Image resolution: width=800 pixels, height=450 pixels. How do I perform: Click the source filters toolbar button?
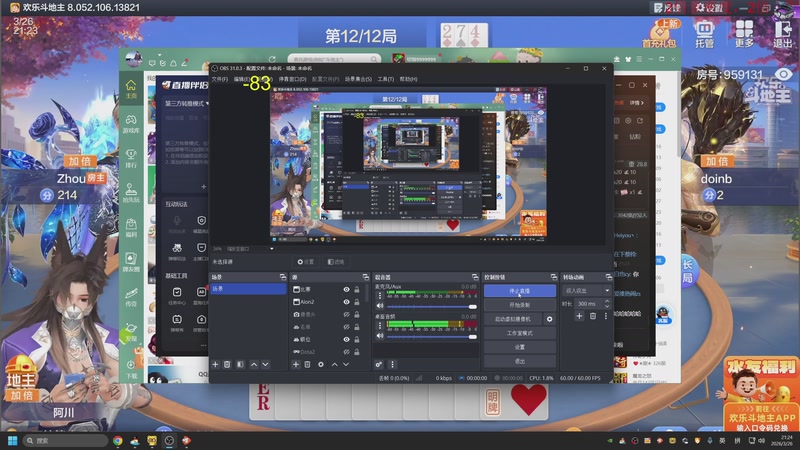tap(336, 262)
